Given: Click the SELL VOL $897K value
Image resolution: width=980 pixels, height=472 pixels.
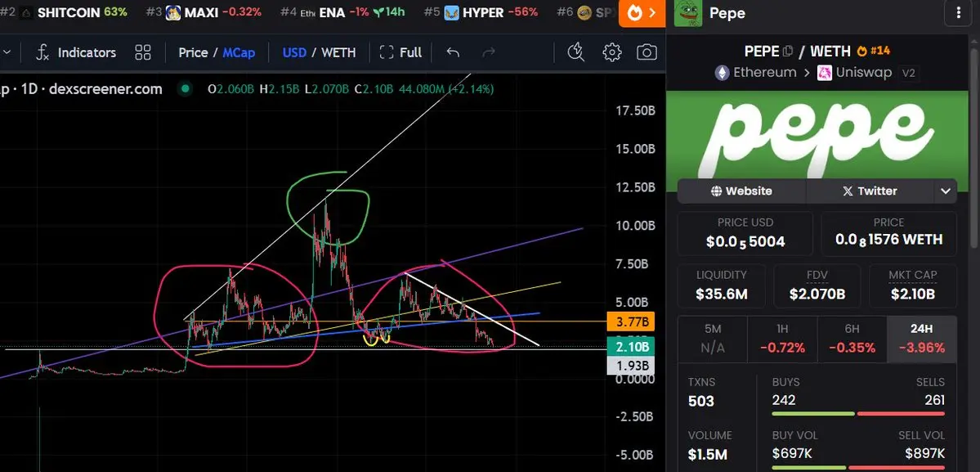Looking at the screenshot, I should pos(925,453).
